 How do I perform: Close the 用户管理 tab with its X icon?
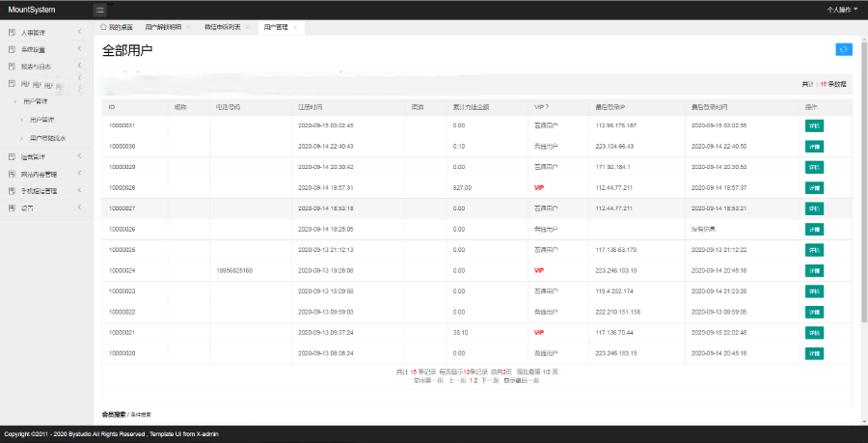[x=295, y=28]
